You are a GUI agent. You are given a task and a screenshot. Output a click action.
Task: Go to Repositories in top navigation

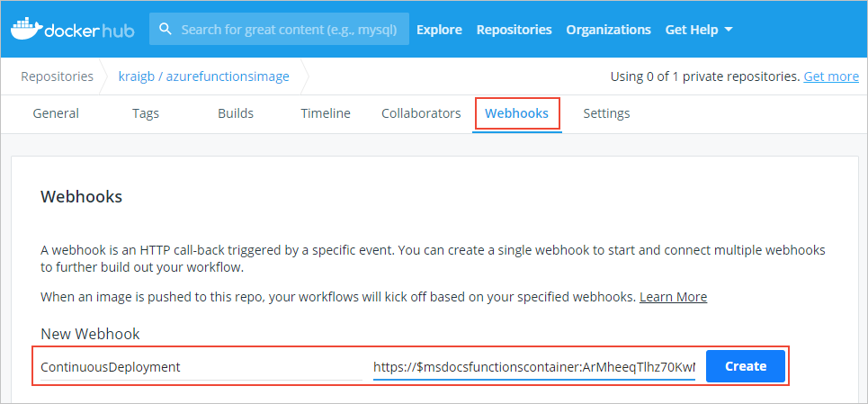tap(514, 30)
